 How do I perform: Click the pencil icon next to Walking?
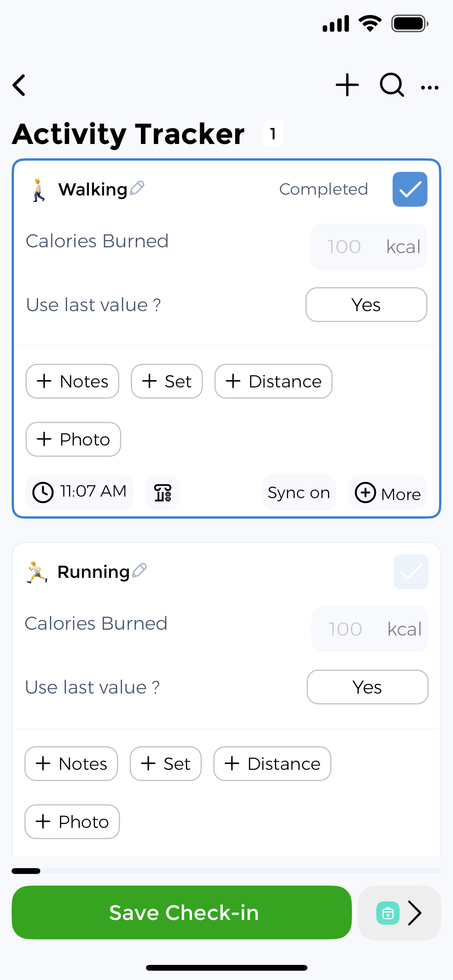(x=137, y=188)
